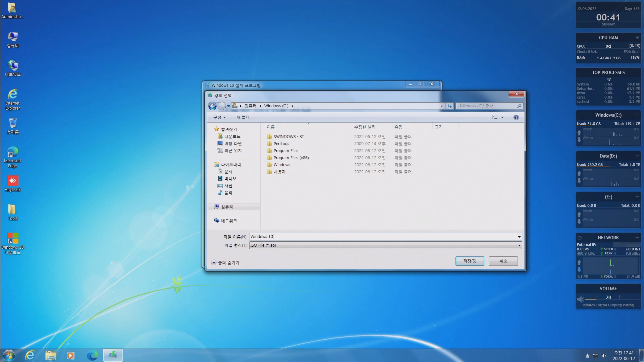The image size is (644, 362).
Task: Click the 취소 Cancel button
Action: 503,261
